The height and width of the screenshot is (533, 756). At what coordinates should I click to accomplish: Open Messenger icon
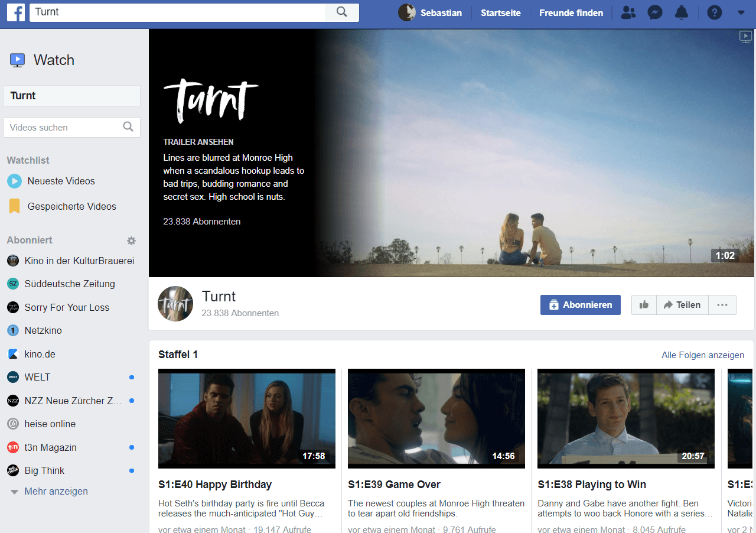pos(654,12)
